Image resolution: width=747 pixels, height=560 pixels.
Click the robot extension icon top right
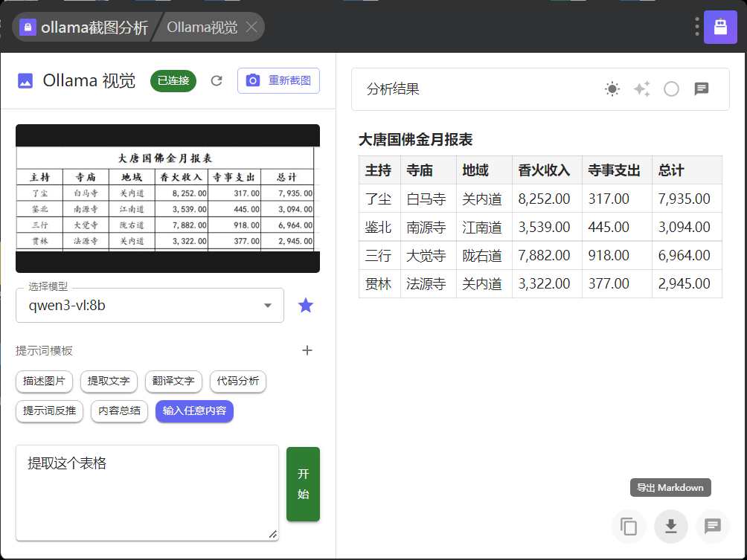[719, 28]
